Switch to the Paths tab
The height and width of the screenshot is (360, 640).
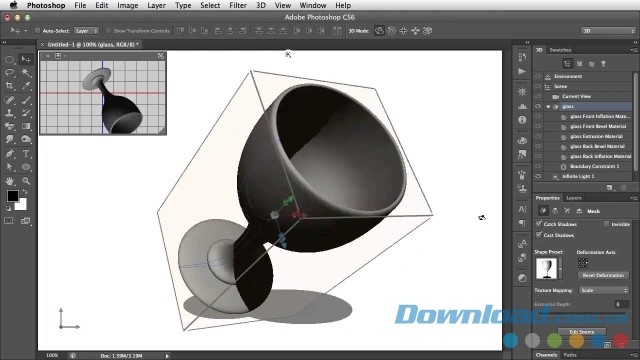[x=570, y=355]
